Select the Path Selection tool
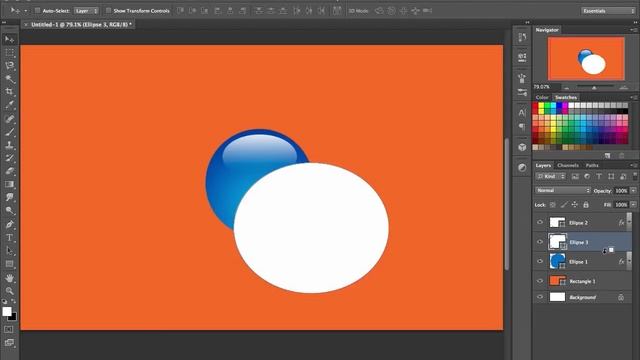640x360 pixels. [x=9, y=251]
